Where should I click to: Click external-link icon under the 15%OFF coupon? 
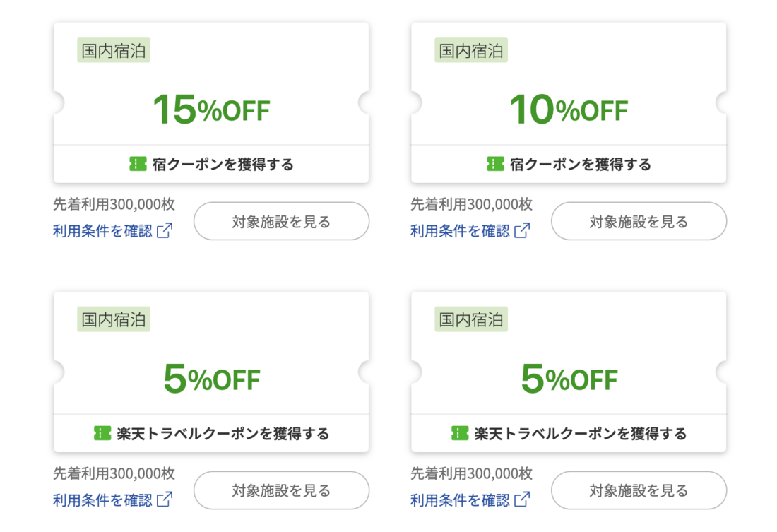(x=165, y=231)
